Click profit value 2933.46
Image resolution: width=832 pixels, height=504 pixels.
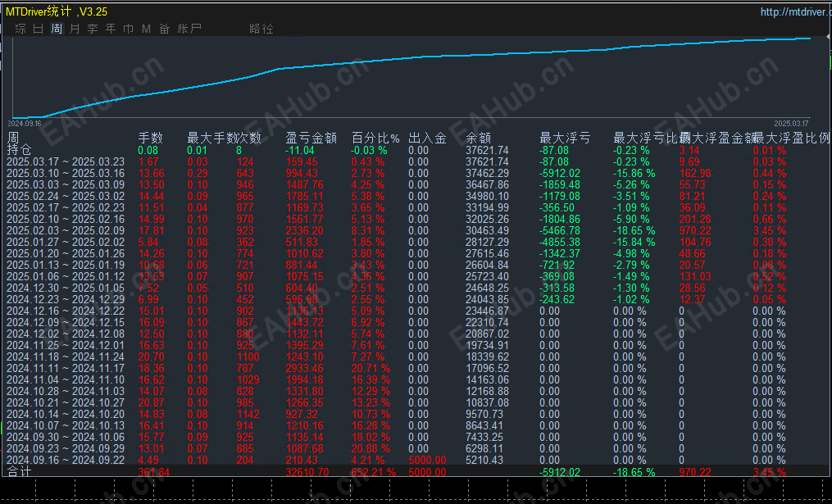point(305,368)
